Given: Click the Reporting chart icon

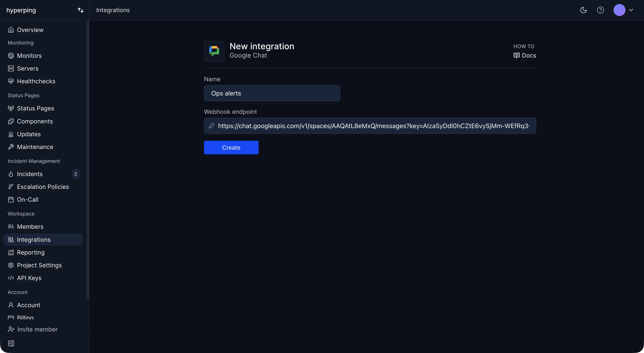Looking at the screenshot, I should [x=11, y=252].
